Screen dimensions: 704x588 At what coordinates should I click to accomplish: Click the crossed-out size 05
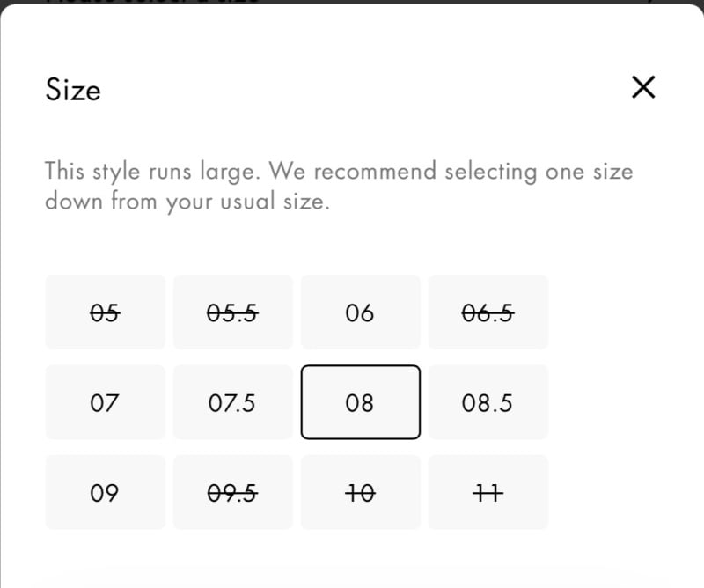tap(105, 312)
